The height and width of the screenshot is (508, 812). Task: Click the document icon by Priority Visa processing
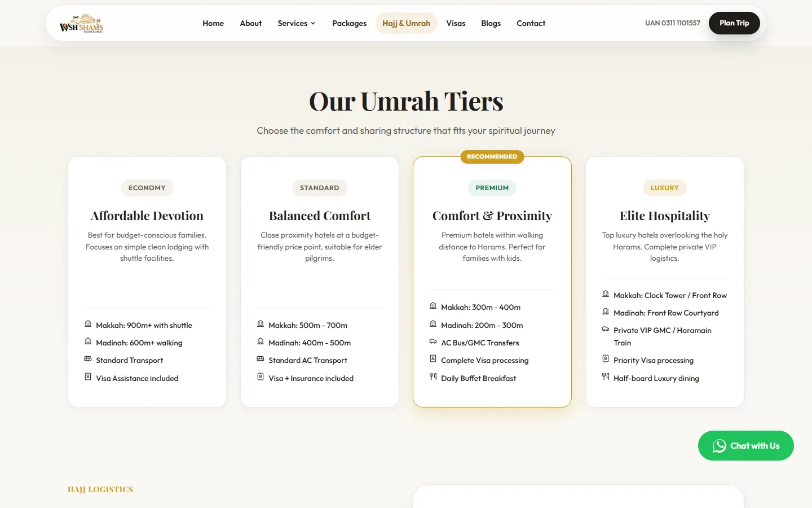(606, 359)
